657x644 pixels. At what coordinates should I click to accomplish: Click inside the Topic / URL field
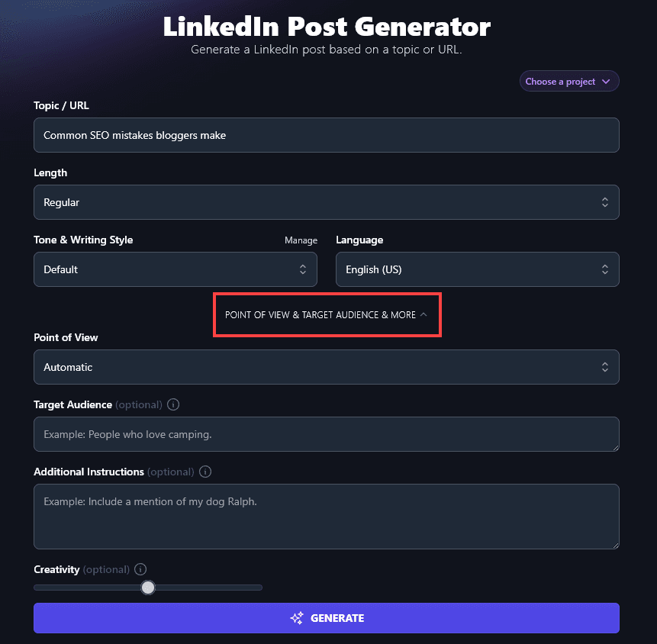327,135
